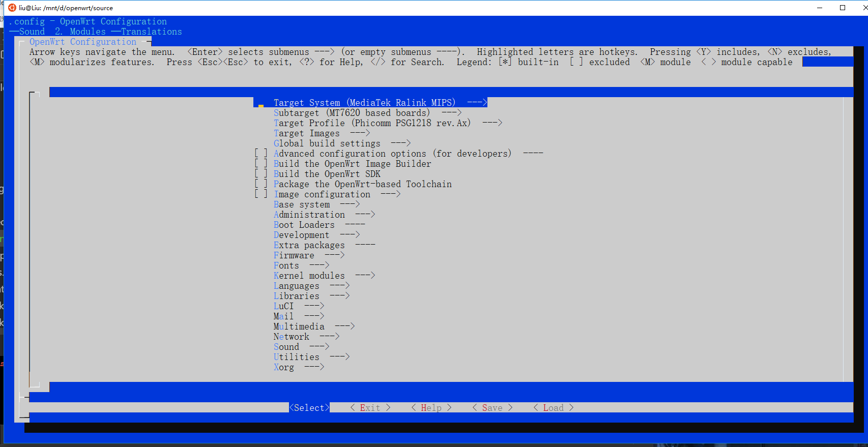This screenshot has height=447, width=868.
Task: Open Target Images submenu
Action: pos(322,133)
